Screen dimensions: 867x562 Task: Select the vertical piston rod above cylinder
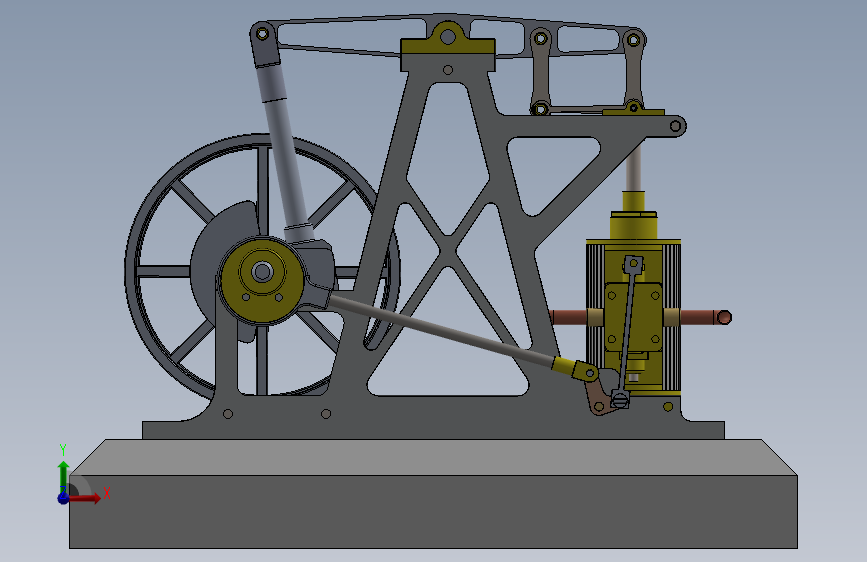pos(634,166)
